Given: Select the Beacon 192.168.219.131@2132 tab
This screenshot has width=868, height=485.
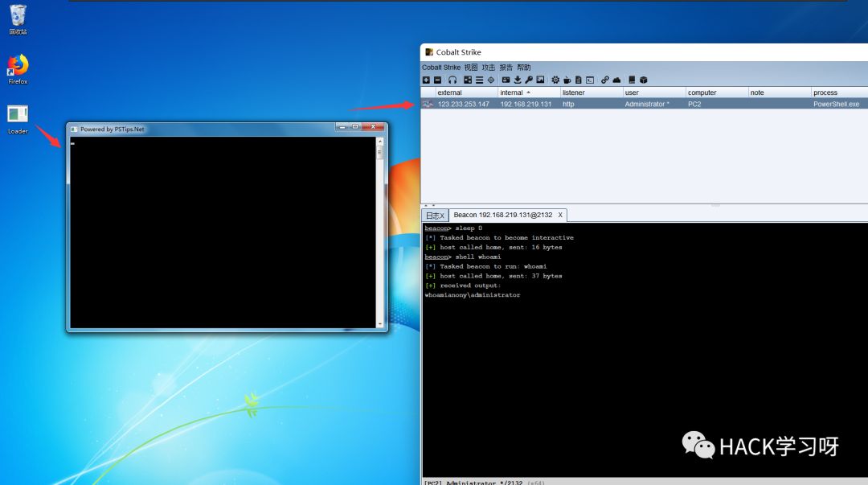Looking at the screenshot, I should point(502,215).
